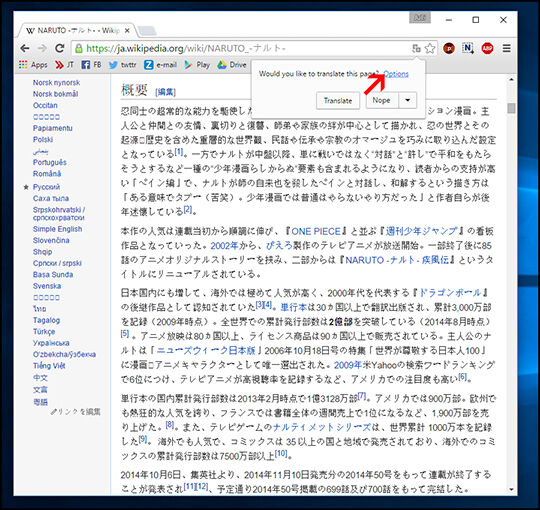
Task: Open the ニューズウィーク日本版 link
Action: [x=206, y=351]
